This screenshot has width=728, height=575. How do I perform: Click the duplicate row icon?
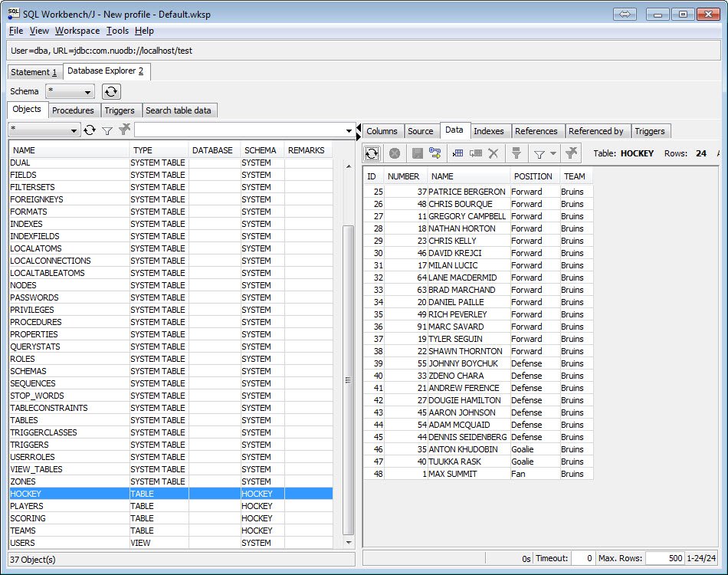(x=475, y=153)
